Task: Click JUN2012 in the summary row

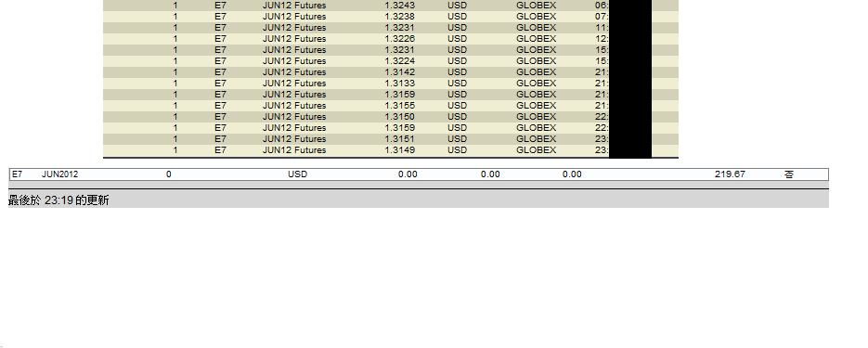Action: 59,174
